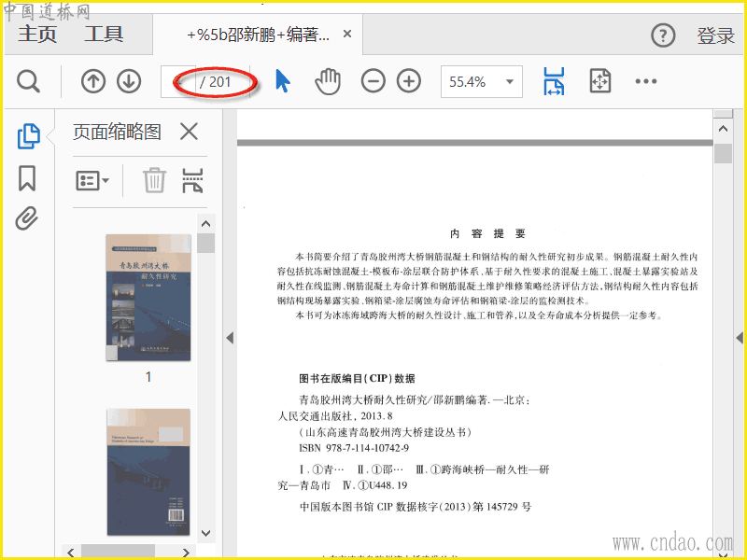Click document scroll up arrow
The height and width of the screenshot is (560, 747).
(723, 129)
